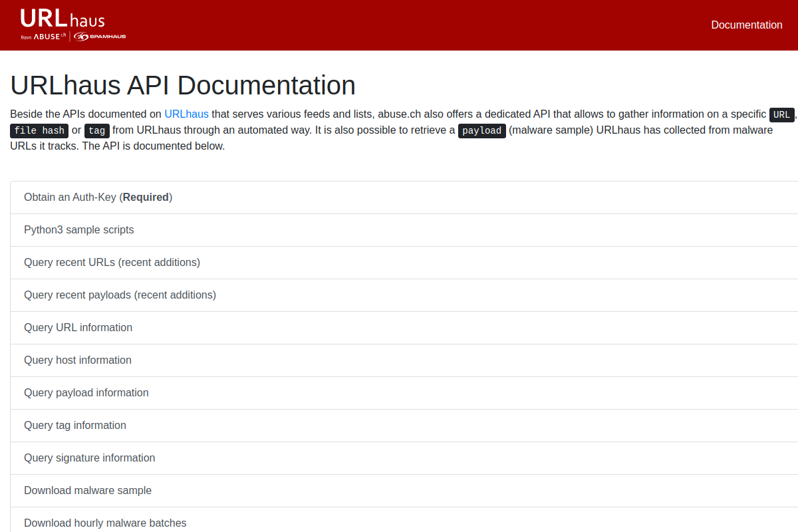The width and height of the screenshot is (798, 532).
Task: Expand 'Query URL information' section
Action: pos(404,328)
